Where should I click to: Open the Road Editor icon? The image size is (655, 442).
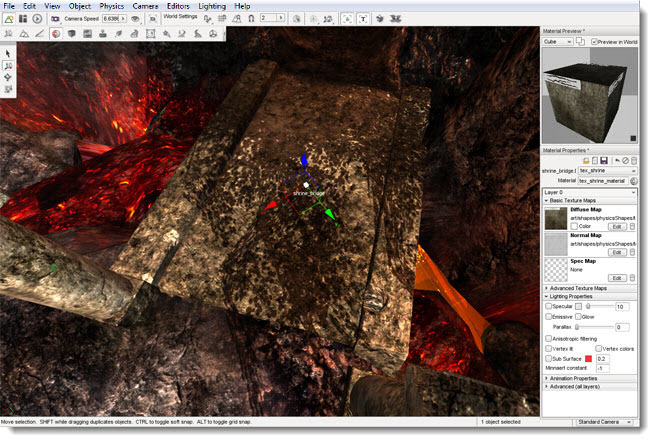click(198, 34)
